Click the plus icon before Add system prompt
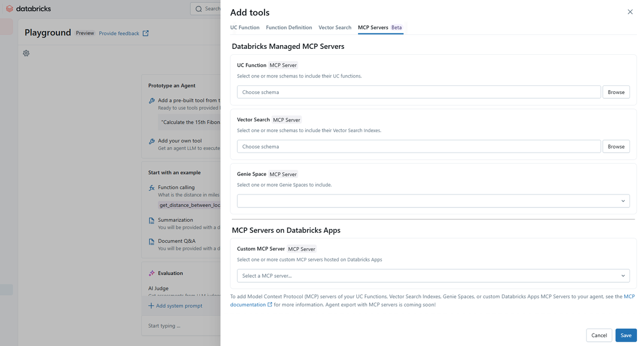 [x=151, y=306]
